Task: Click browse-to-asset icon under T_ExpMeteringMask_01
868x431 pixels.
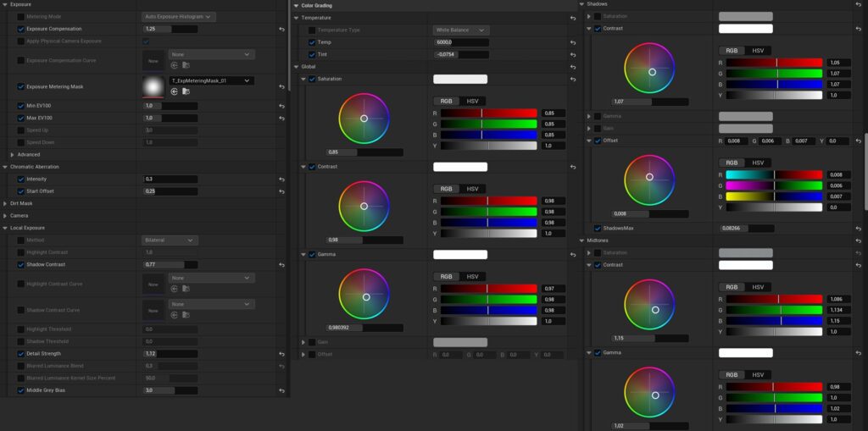Action: tap(186, 91)
